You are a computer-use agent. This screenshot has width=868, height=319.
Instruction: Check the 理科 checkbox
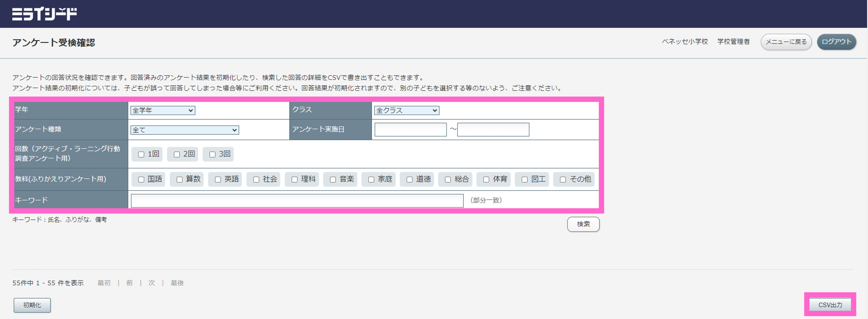(x=295, y=180)
